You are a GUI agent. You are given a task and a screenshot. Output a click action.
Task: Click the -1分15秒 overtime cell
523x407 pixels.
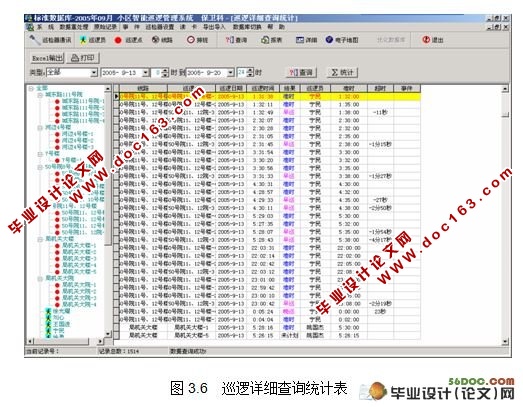coord(380,144)
